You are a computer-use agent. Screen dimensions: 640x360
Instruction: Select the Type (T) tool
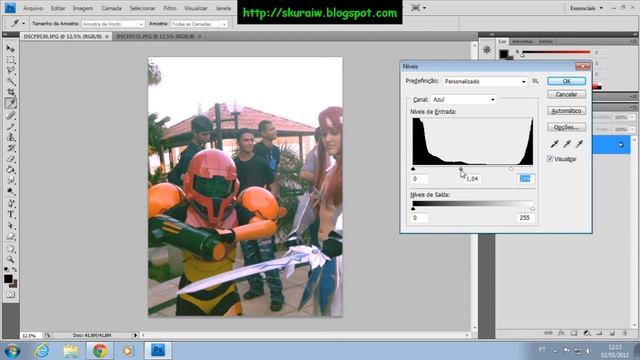(x=11, y=214)
